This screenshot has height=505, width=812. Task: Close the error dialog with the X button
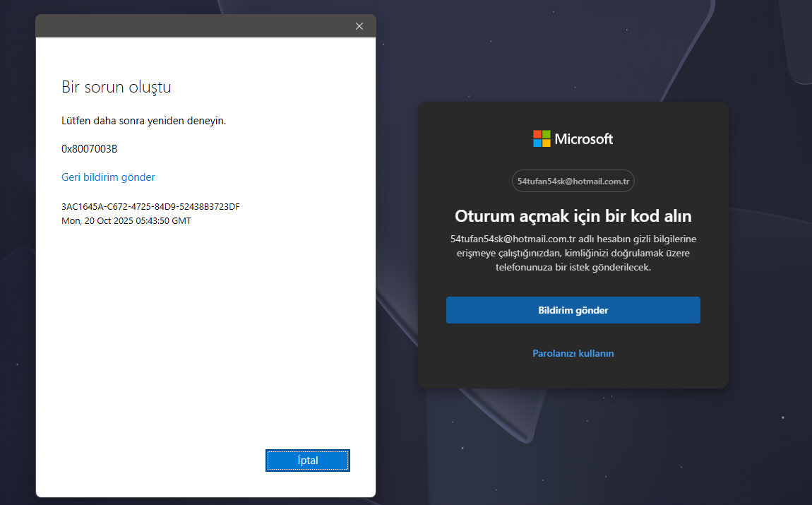[359, 26]
